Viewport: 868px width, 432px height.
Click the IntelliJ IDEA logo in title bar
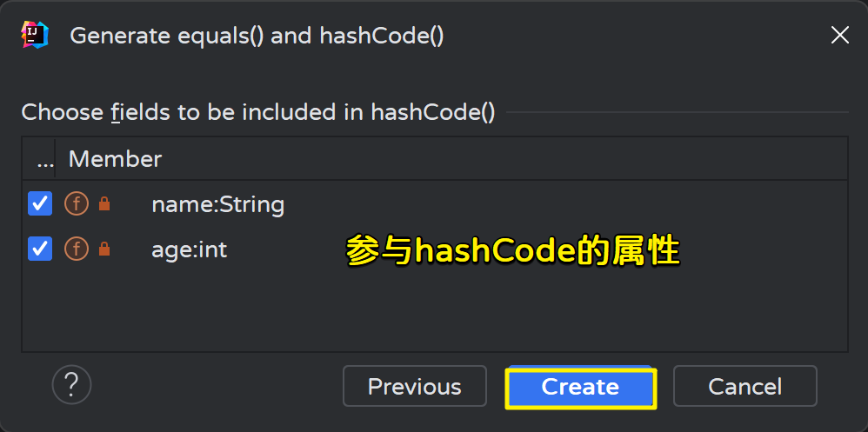[34, 35]
